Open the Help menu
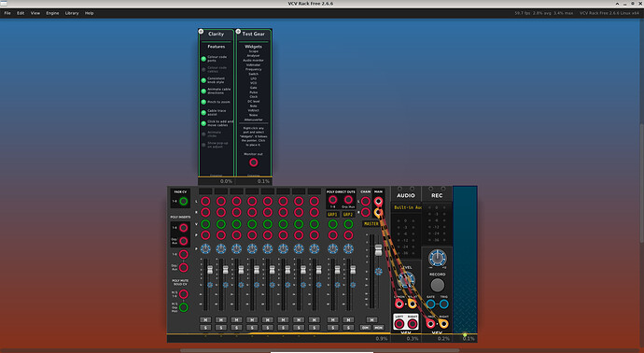Image resolution: width=644 pixels, height=353 pixels. coord(89,13)
